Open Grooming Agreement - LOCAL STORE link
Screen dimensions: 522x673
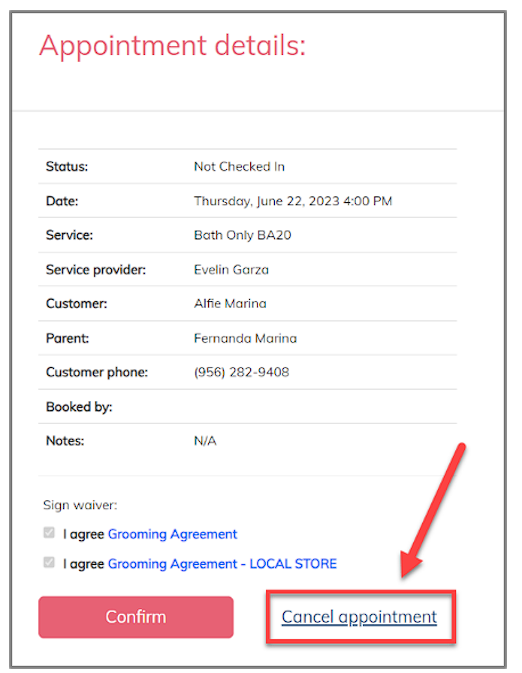click(x=222, y=564)
